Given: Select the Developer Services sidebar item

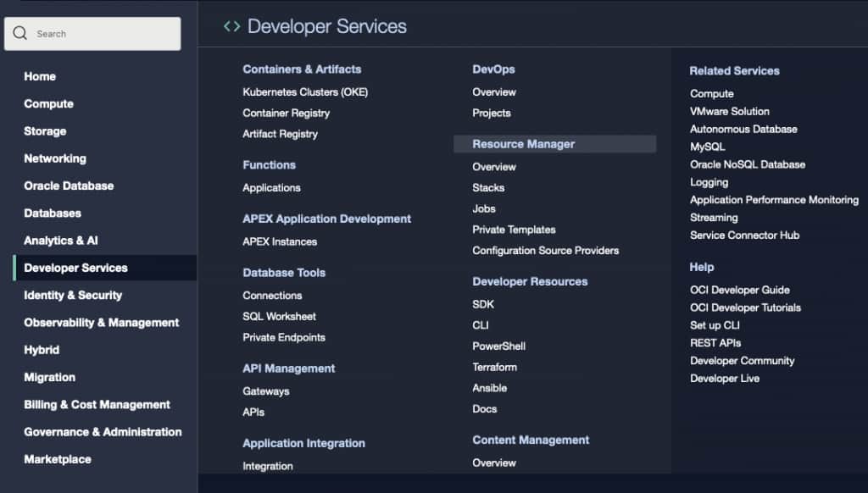Looking at the screenshot, I should 104,268.
